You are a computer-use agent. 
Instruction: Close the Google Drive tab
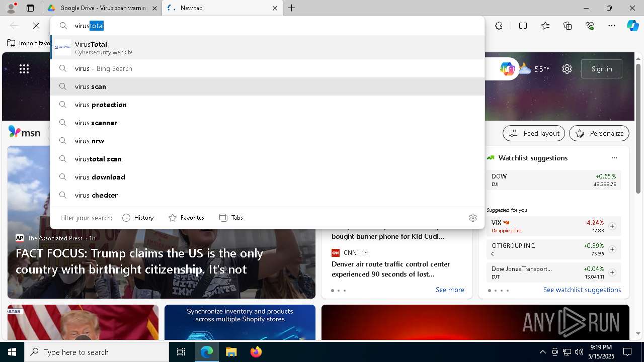click(x=154, y=8)
